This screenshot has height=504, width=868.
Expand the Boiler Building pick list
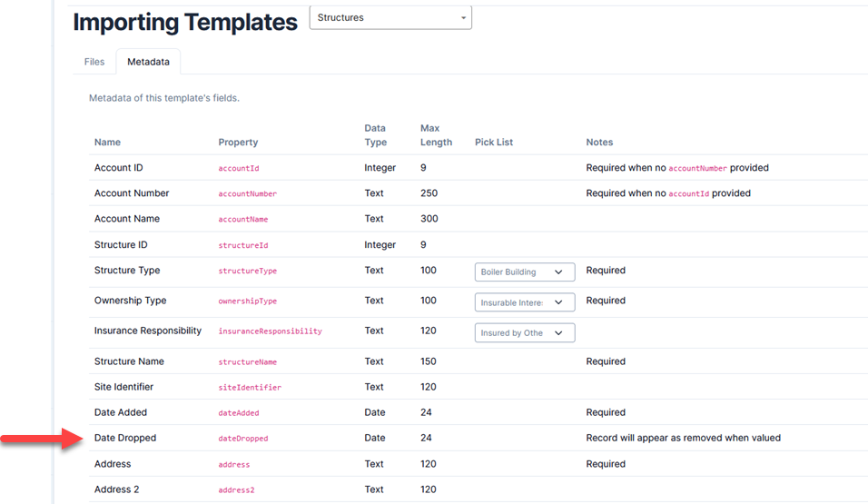coord(525,272)
